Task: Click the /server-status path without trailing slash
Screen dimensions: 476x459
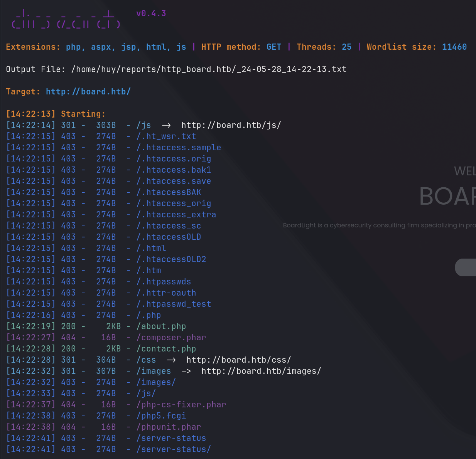Action: (x=171, y=438)
